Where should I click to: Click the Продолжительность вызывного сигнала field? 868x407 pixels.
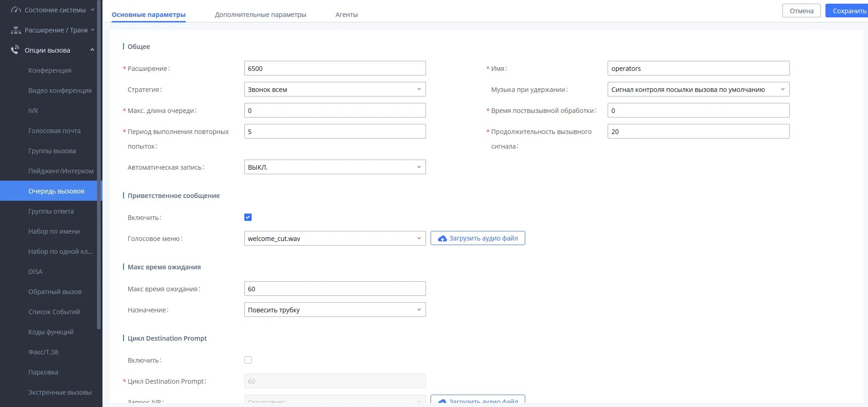click(x=698, y=131)
